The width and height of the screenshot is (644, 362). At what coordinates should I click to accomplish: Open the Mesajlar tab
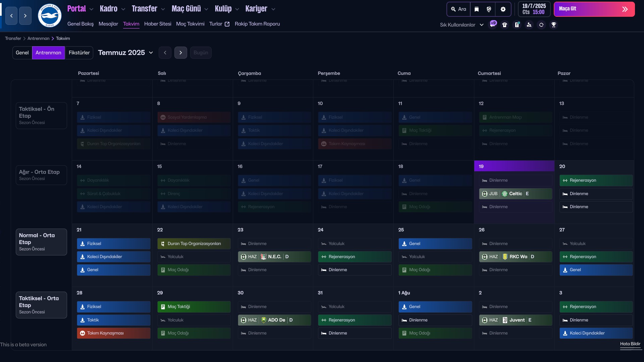point(108,24)
